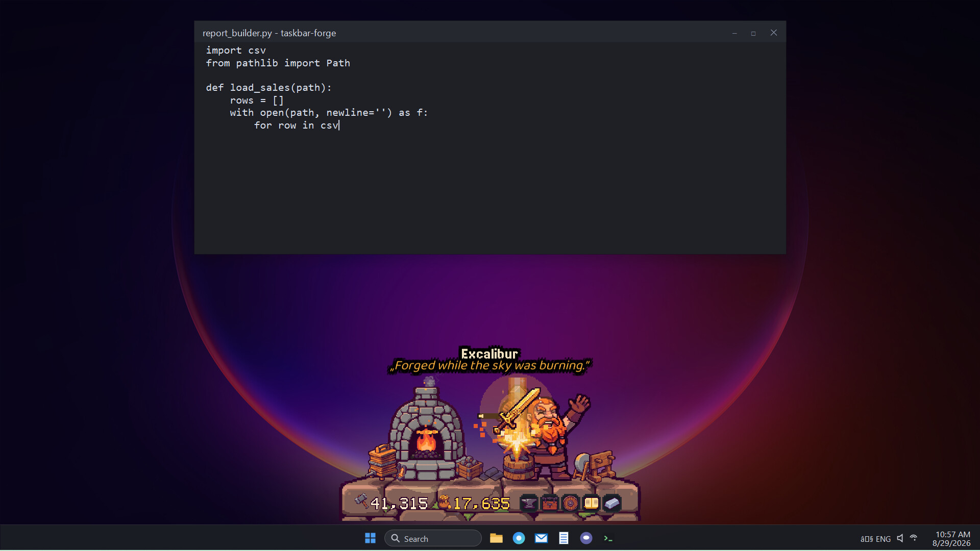
Task: Open the toolbox chest icon
Action: tap(549, 504)
